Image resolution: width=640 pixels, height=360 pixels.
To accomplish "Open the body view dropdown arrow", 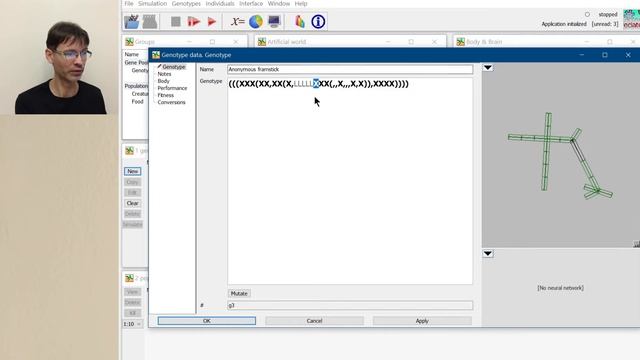I will click(488, 68).
